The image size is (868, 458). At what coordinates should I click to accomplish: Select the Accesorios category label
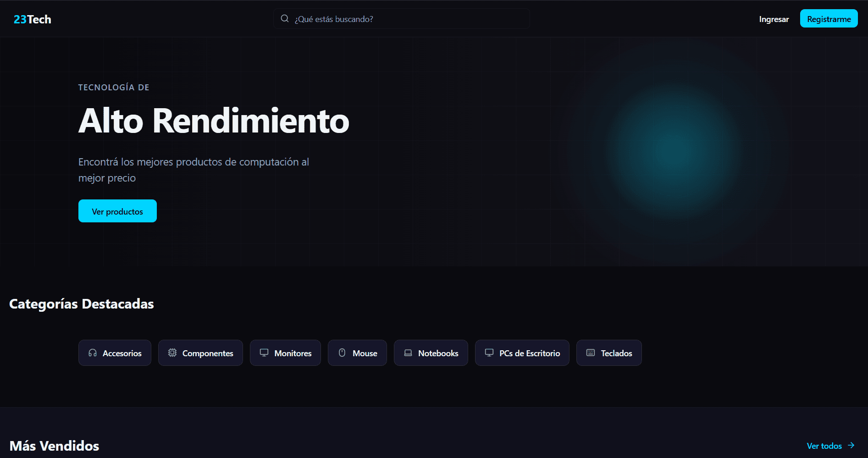coord(122,353)
